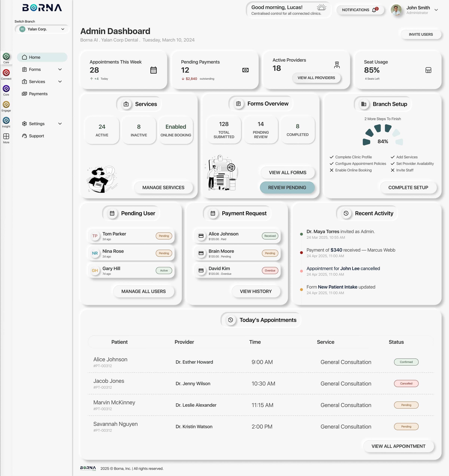Viewport: 449px width, 476px height.
Task: Expand the Settings sidebar menu
Action: (60, 124)
